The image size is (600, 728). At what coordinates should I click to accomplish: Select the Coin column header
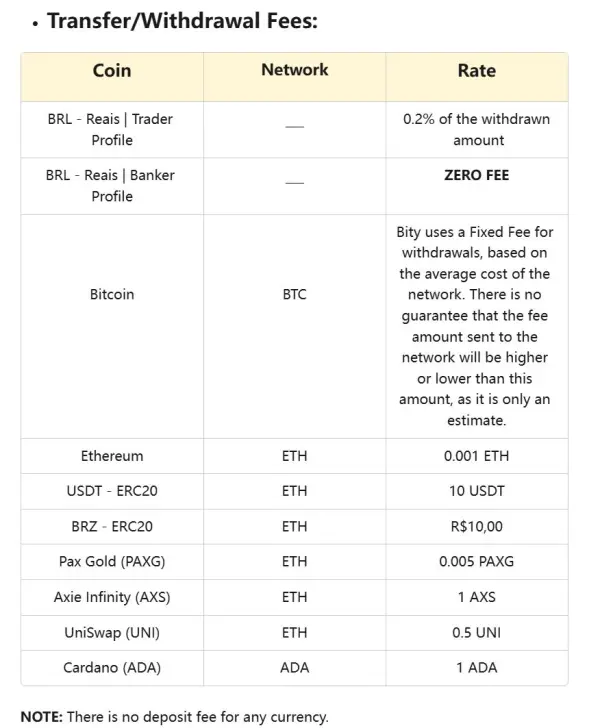click(112, 71)
